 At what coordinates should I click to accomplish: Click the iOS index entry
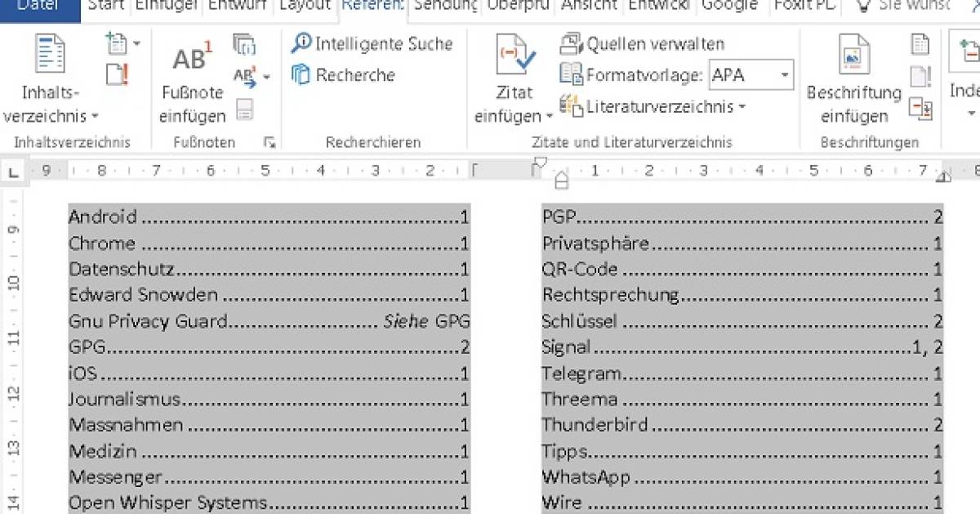coord(82,373)
